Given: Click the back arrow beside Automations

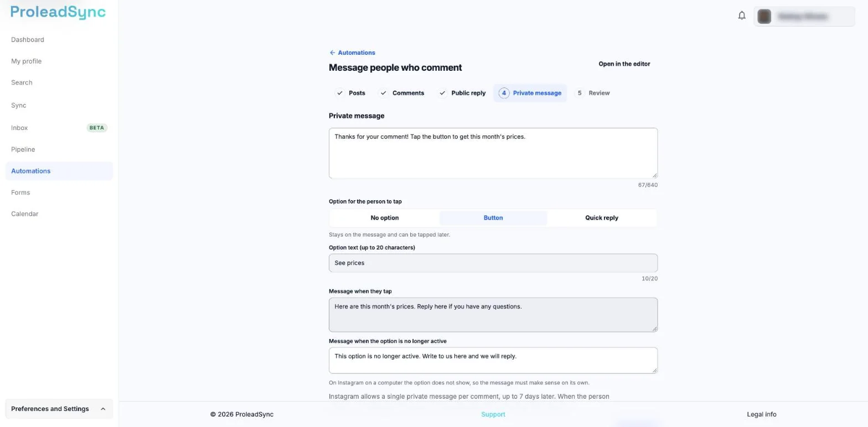Looking at the screenshot, I should pyautogui.click(x=332, y=53).
